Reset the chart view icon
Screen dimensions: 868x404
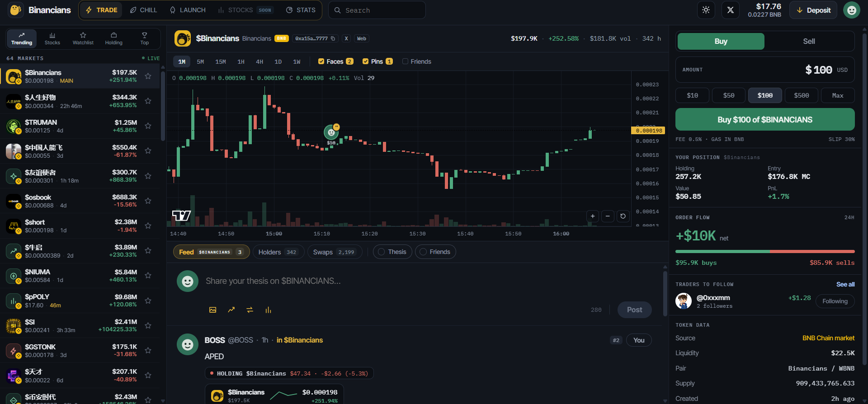[x=623, y=216]
